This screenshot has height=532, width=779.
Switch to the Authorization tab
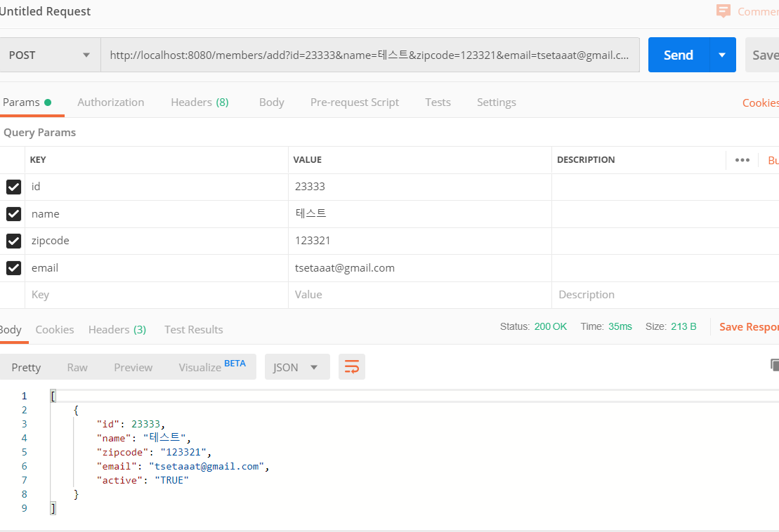111,102
